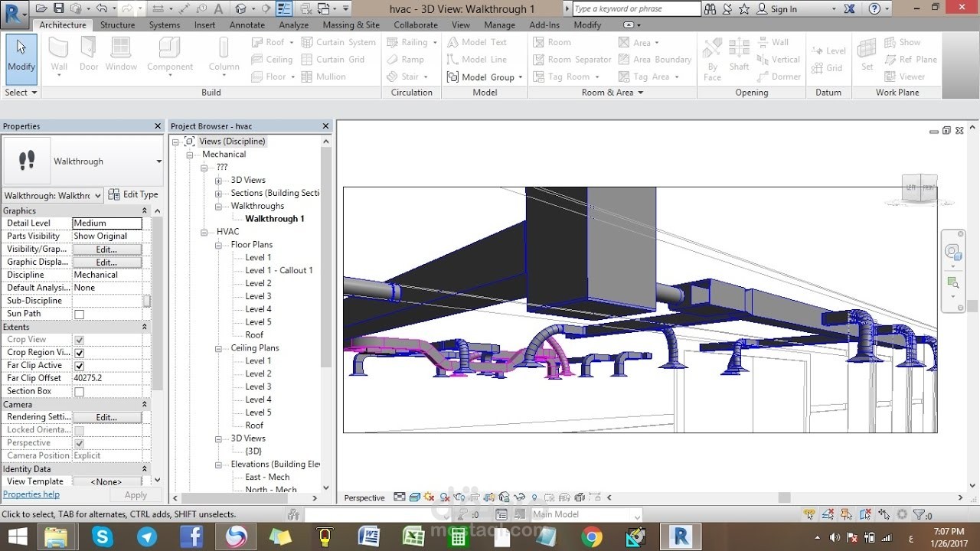Switch to the Systems ribbon tab
This screenshot has width=980, height=551.
click(x=165, y=24)
